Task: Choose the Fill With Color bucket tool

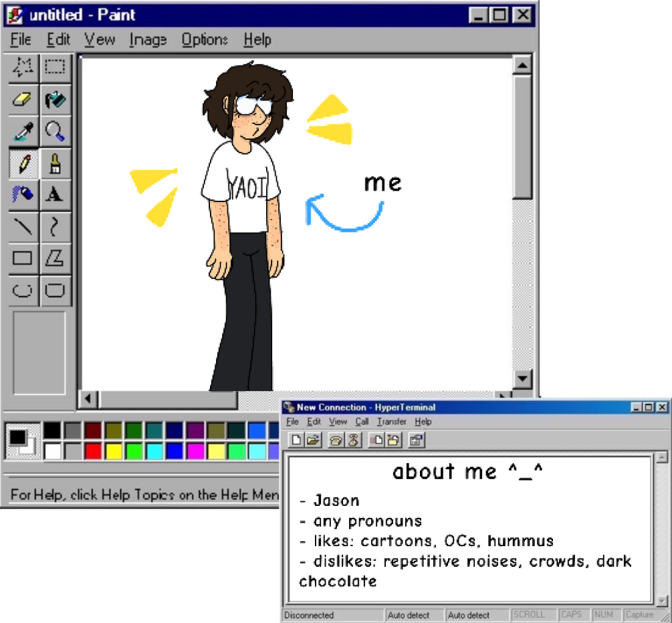Action: (x=55, y=99)
